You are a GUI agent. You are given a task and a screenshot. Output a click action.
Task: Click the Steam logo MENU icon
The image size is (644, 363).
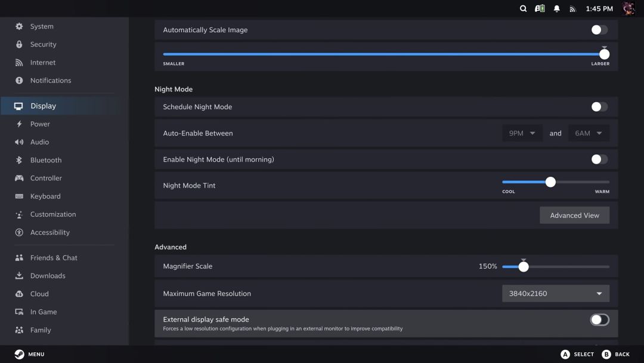19,354
